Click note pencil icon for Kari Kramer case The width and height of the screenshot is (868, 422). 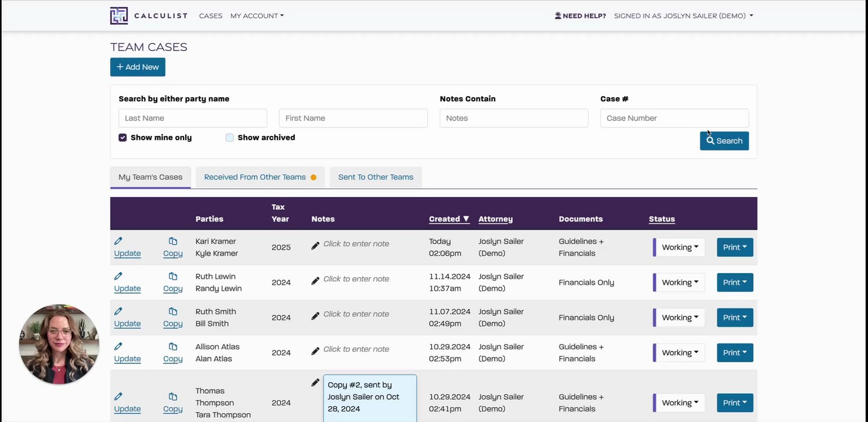(315, 246)
